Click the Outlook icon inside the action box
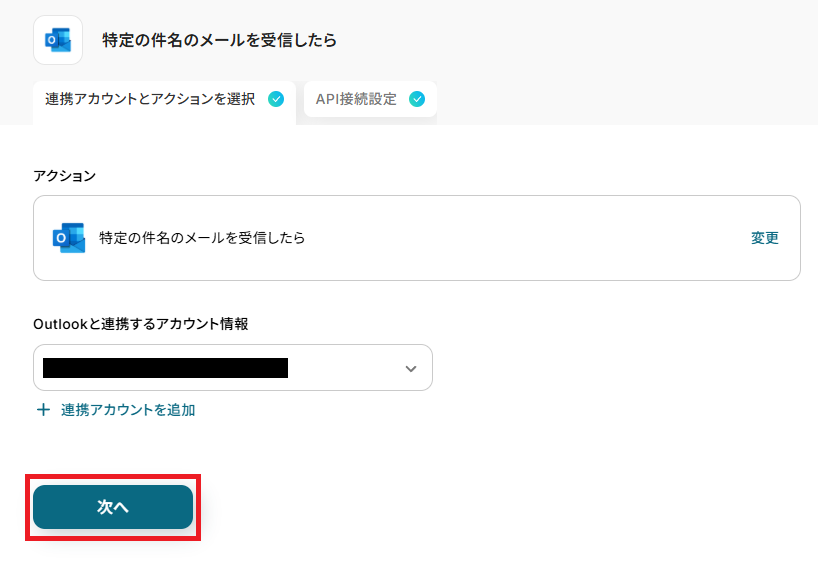818x571 pixels. [69, 238]
